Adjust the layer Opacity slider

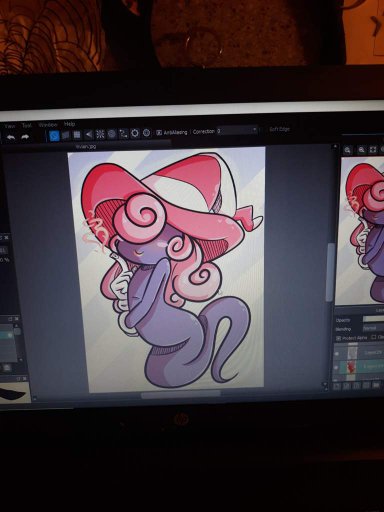(x=373, y=319)
